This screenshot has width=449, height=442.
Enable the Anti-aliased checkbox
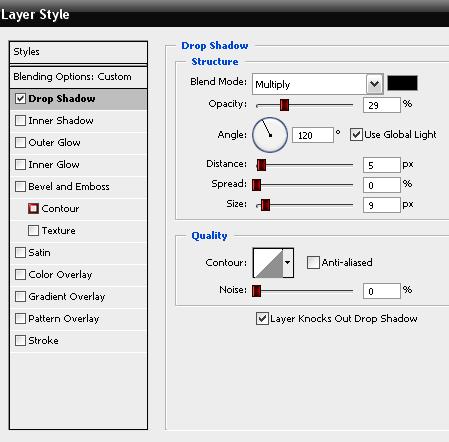click(x=313, y=263)
